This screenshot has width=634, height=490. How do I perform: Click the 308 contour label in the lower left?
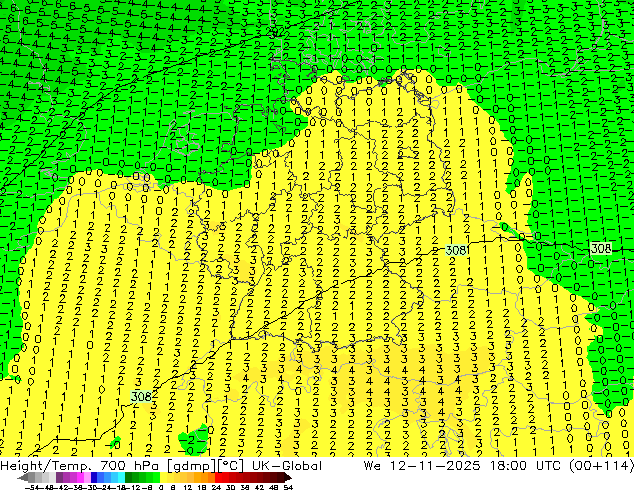point(142,396)
